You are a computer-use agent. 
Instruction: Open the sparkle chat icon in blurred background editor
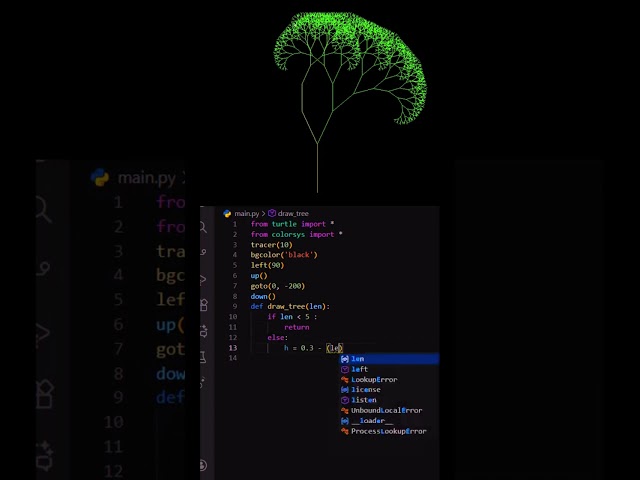pyautogui.click(x=45, y=455)
